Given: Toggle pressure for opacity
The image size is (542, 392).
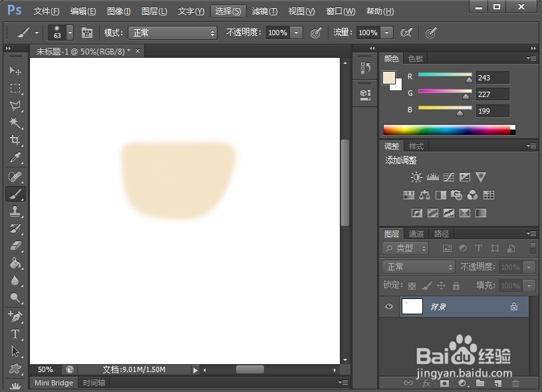Looking at the screenshot, I should [316, 33].
